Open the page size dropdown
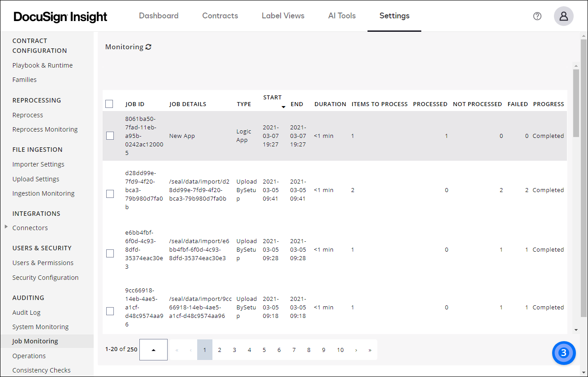The width and height of the screenshot is (588, 377). click(x=153, y=350)
